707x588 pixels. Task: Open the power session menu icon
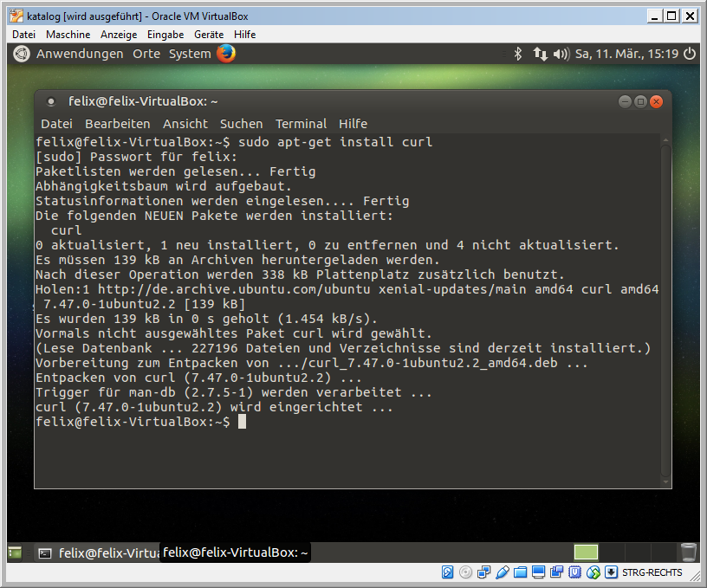(690, 54)
